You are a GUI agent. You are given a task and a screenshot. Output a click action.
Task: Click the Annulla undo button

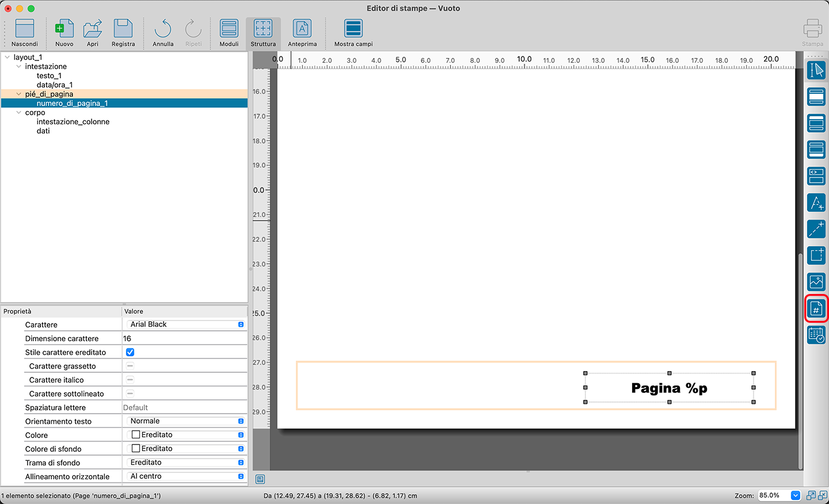[163, 33]
